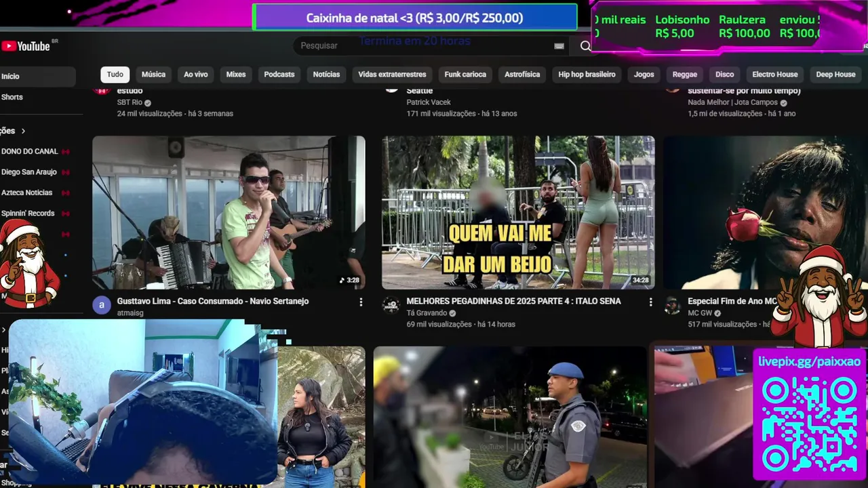Image resolution: width=868 pixels, height=488 pixels.
Task: Play the QUEM VAI ME DAR UM BEIJO thumbnail
Action: tap(518, 213)
